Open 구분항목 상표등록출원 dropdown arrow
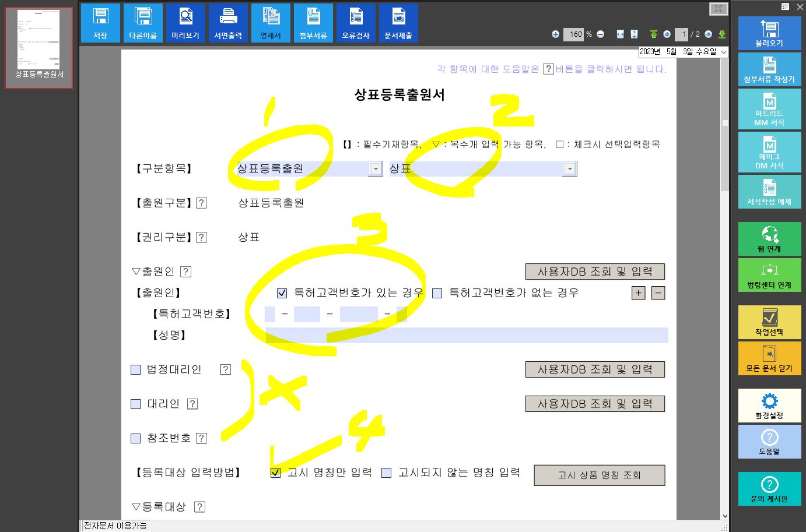 click(x=376, y=169)
